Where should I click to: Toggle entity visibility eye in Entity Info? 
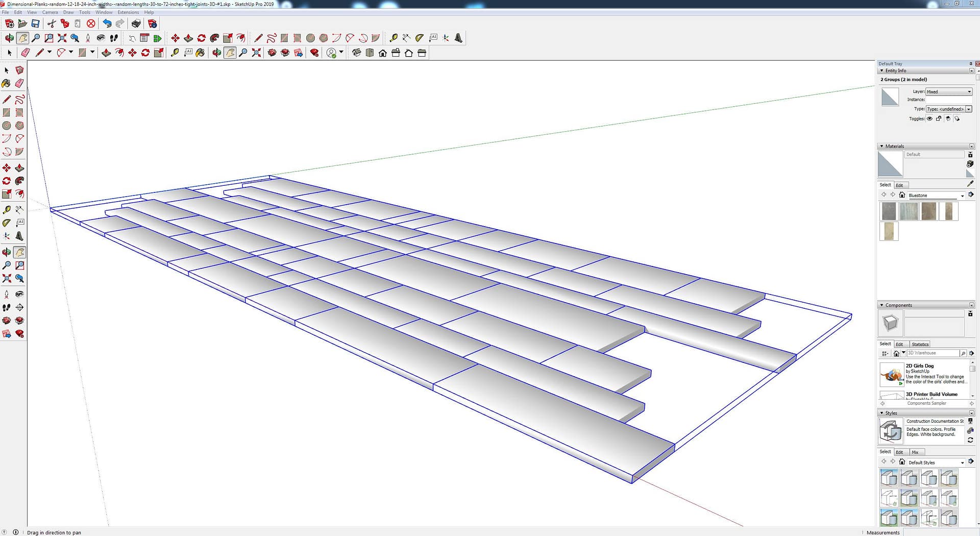coord(929,118)
